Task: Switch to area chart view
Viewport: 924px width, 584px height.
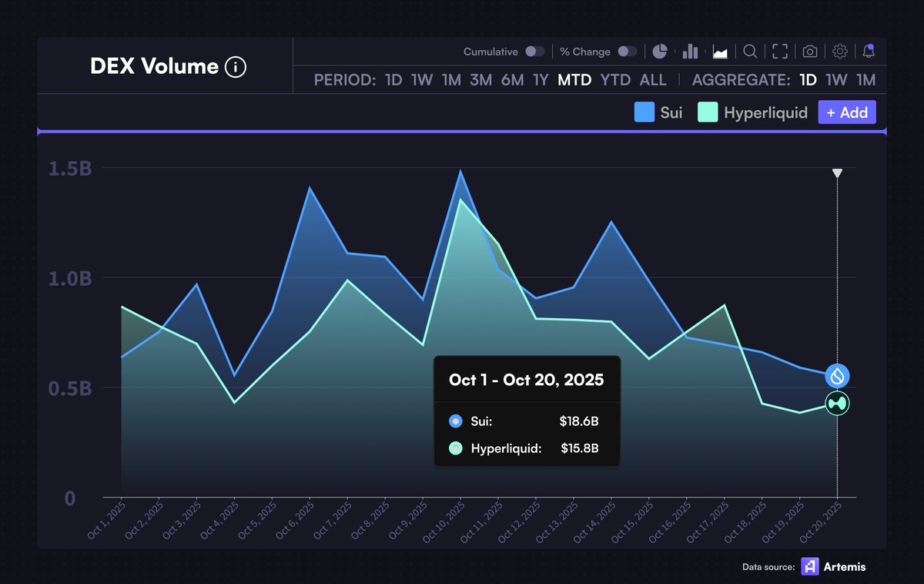Action: 721,52
